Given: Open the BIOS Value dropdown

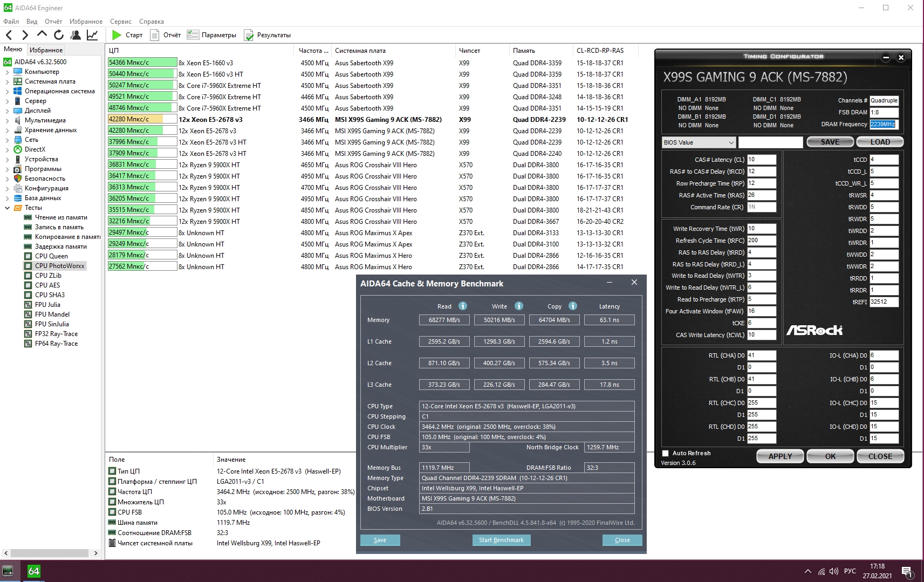Looking at the screenshot, I should (x=699, y=142).
